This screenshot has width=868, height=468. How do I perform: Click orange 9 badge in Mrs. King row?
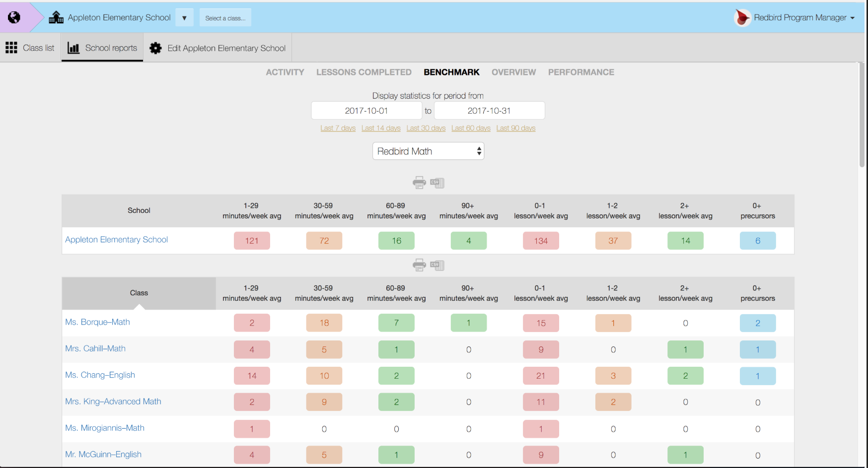tap(324, 402)
